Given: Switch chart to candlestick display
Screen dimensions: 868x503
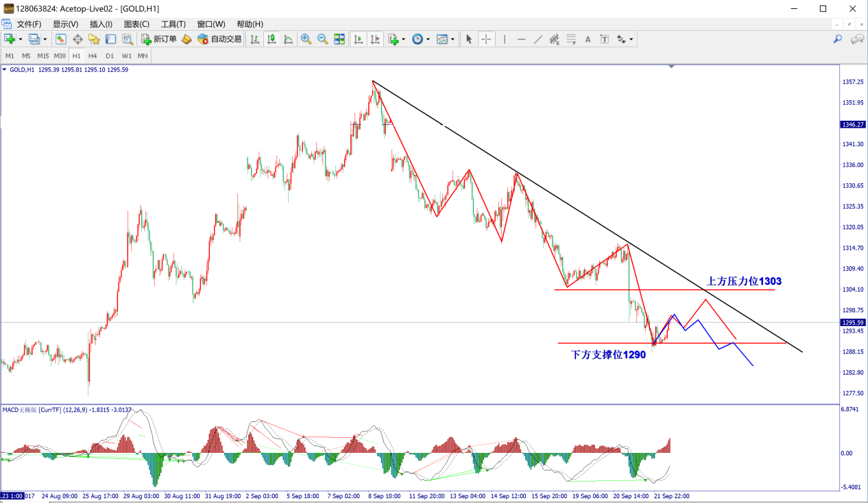Looking at the screenshot, I should coord(272,39).
